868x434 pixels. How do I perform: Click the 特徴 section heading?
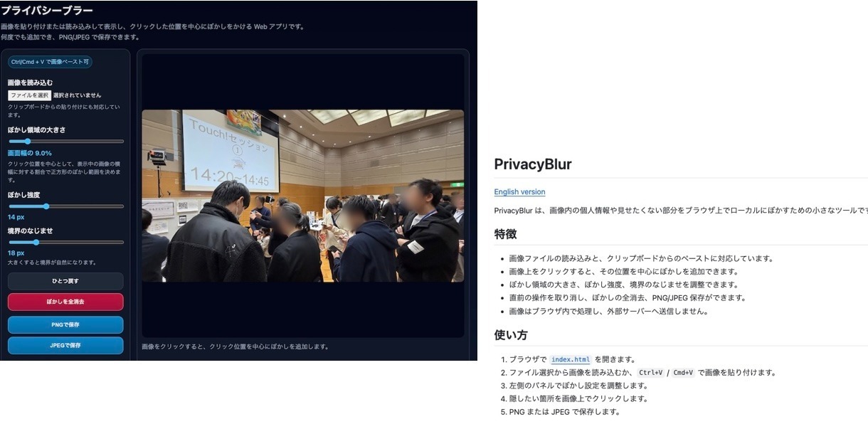[505, 234]
